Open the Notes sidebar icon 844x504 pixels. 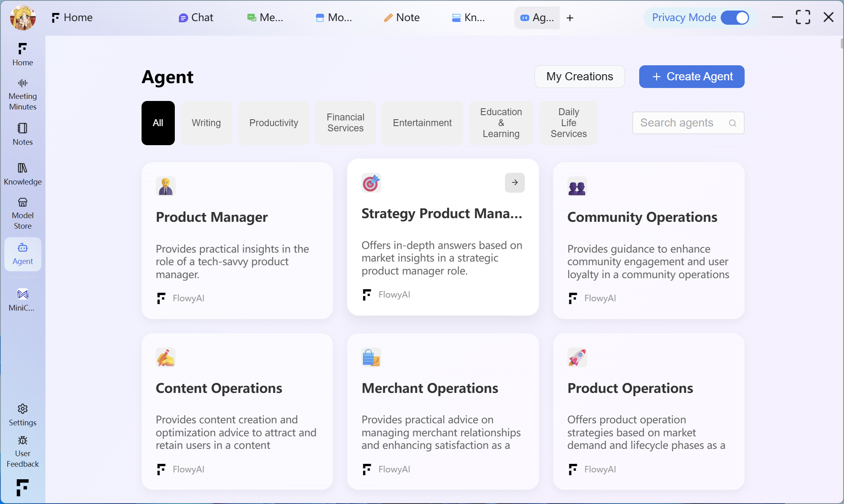tap(23, 129)
